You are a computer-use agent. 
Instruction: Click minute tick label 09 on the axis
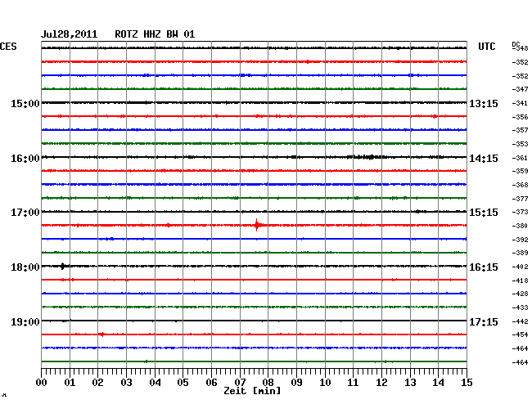point(296,383)
